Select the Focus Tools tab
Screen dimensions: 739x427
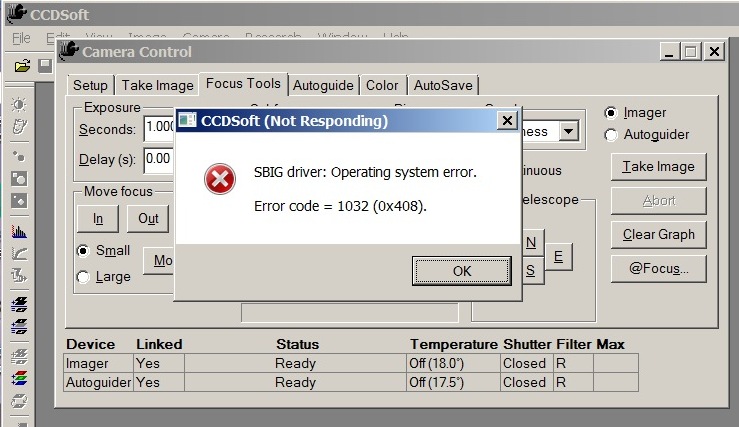tap(243, 84)
